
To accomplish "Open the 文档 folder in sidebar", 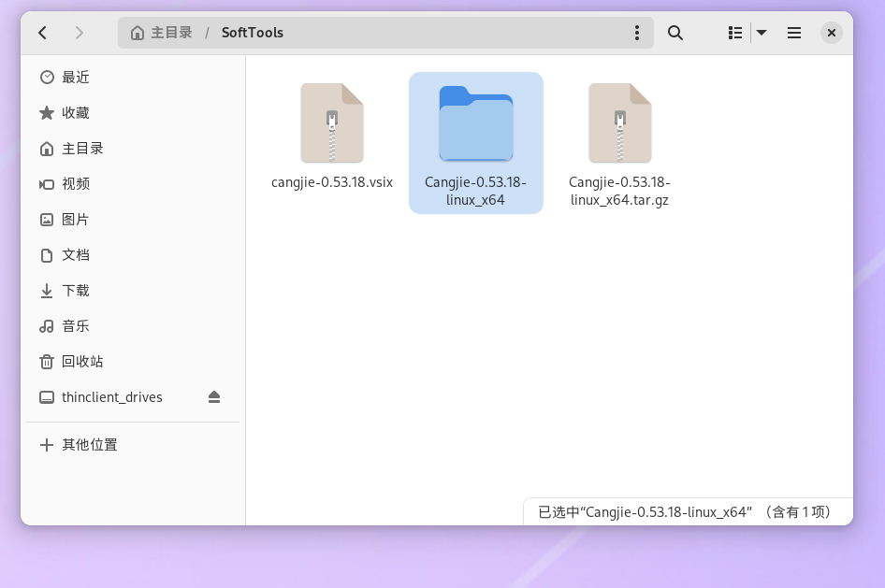I will click(x=133, y=255).
